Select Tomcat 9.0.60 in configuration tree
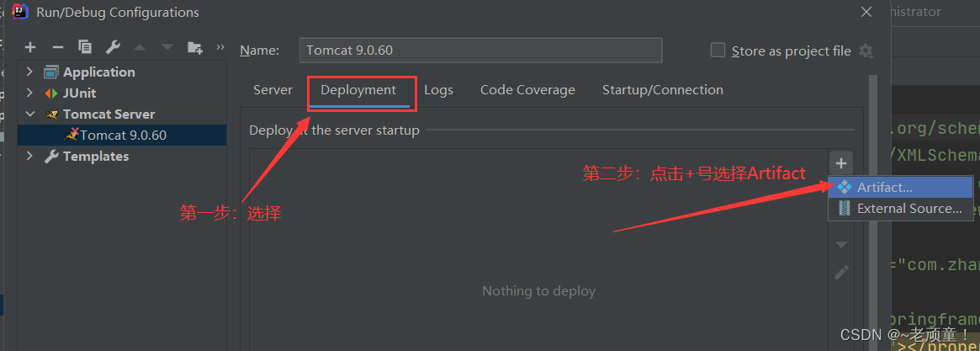 (x=122, y=136)
